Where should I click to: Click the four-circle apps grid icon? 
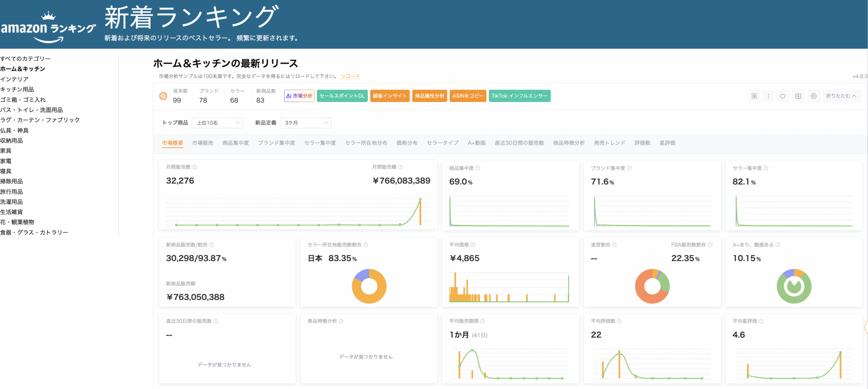click(x=754, y=96)
